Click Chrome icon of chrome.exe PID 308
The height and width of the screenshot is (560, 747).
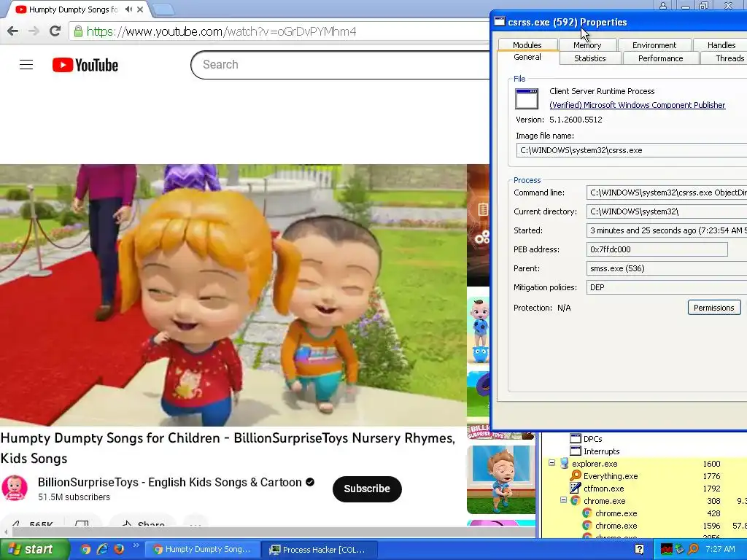[x=576, y=500]
